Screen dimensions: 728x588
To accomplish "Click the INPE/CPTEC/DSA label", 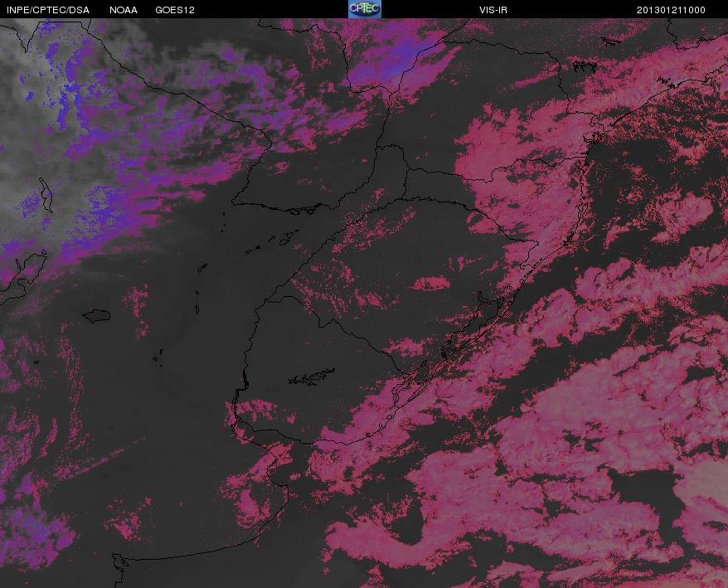I will click(48, 10).
